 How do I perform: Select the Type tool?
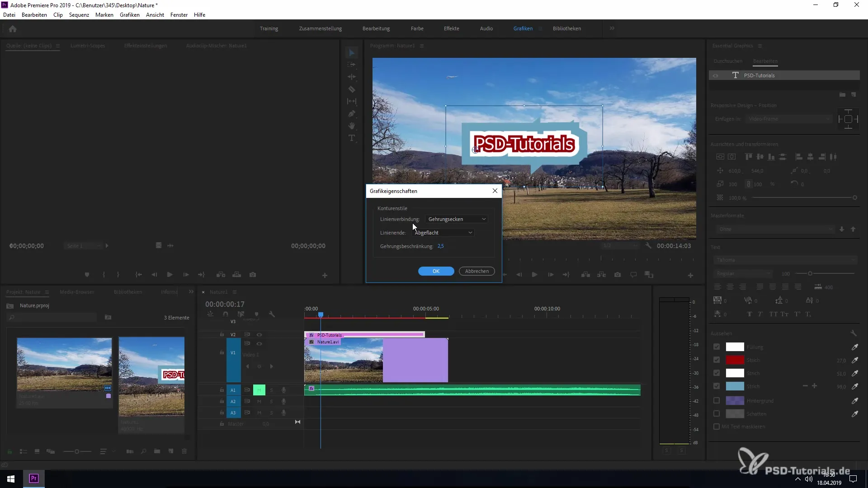pos(352,138)
